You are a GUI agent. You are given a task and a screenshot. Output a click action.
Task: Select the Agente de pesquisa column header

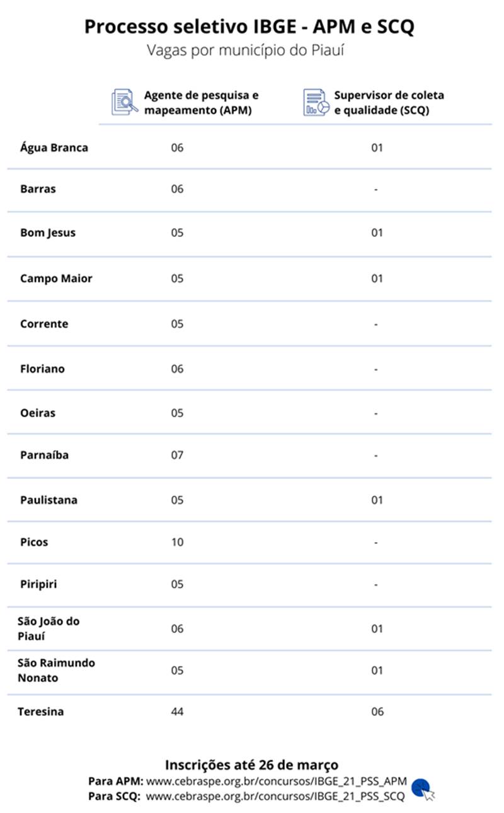click(x=201, y=103)
